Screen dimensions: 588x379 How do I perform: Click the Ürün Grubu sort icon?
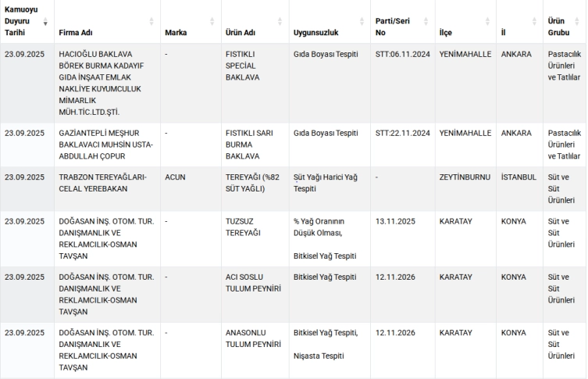pos(580,22)
